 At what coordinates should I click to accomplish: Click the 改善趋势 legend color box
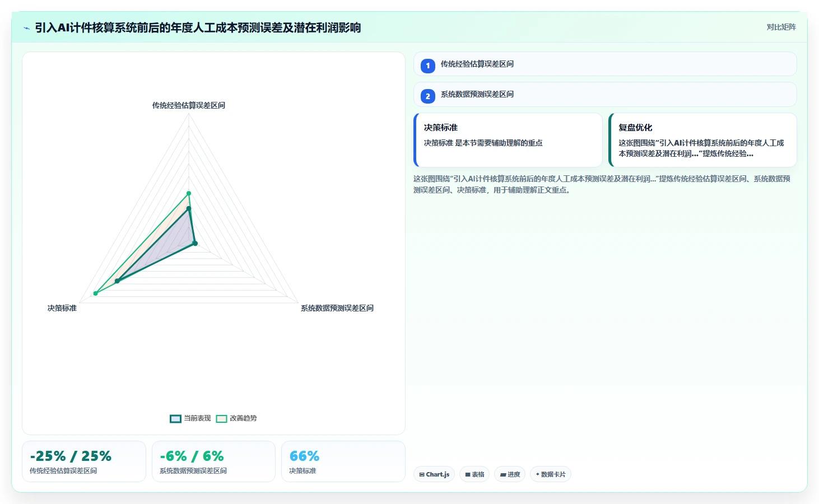(221, 418)
